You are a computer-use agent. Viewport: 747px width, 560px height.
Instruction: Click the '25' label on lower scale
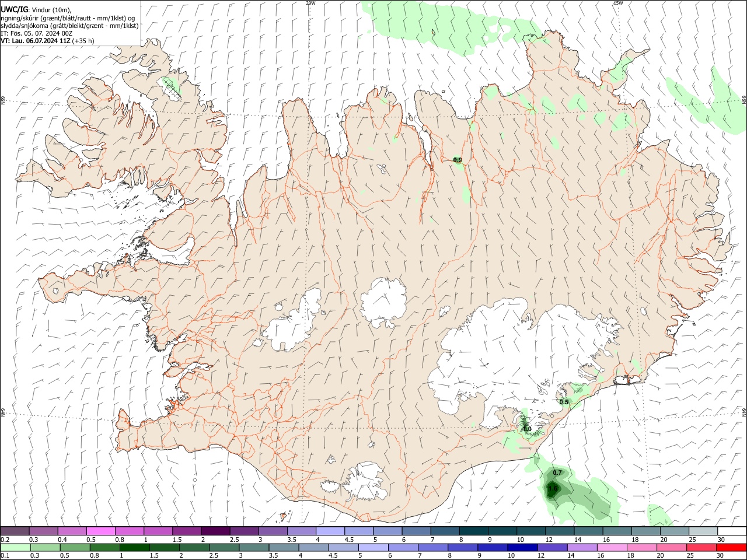[x=690, y=556]
